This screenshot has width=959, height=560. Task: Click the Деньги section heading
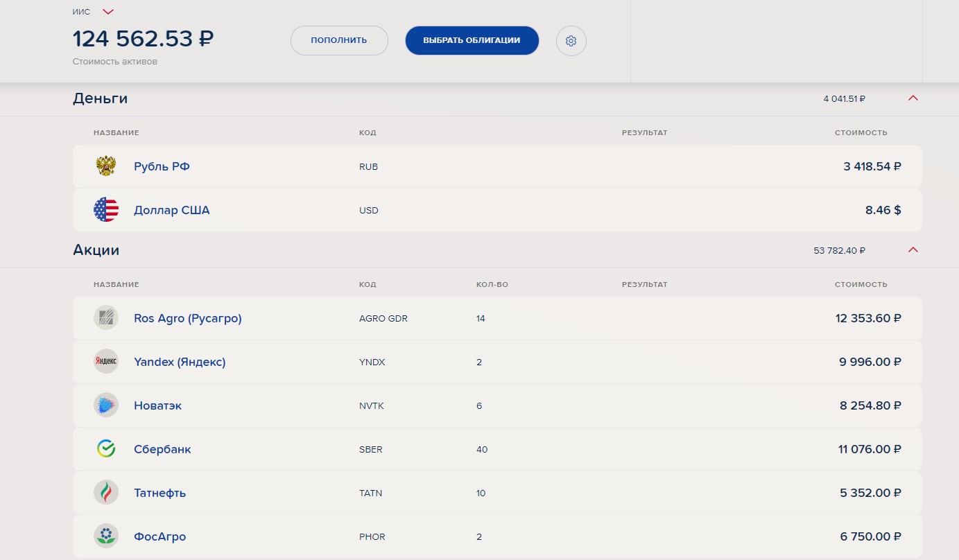coord(101,98)
